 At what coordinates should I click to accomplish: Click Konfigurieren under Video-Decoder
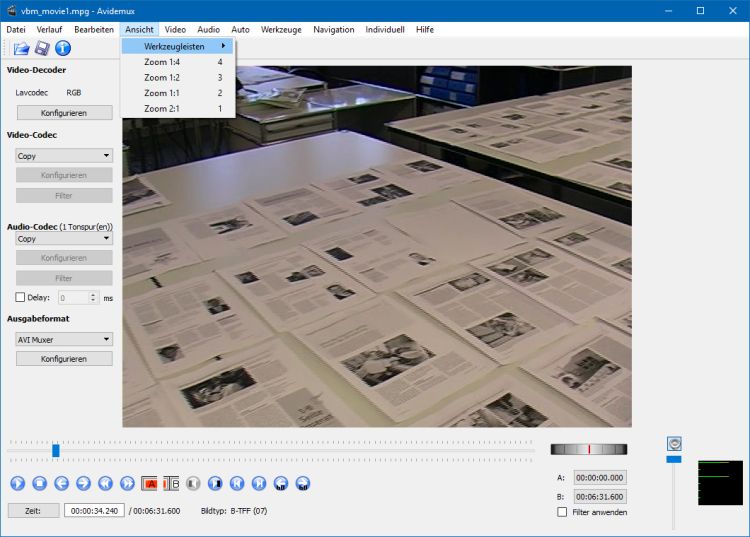(x=64, y=113)
